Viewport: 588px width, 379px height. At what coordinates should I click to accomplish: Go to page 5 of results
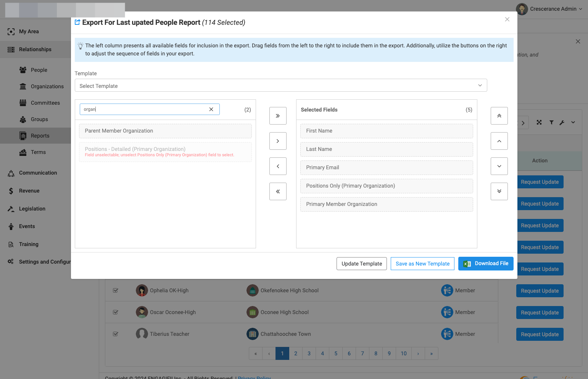[336, 353]
